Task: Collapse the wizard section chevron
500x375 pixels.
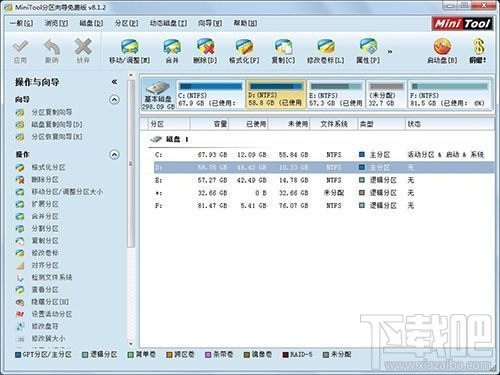Action: click(x=114, y=100)
